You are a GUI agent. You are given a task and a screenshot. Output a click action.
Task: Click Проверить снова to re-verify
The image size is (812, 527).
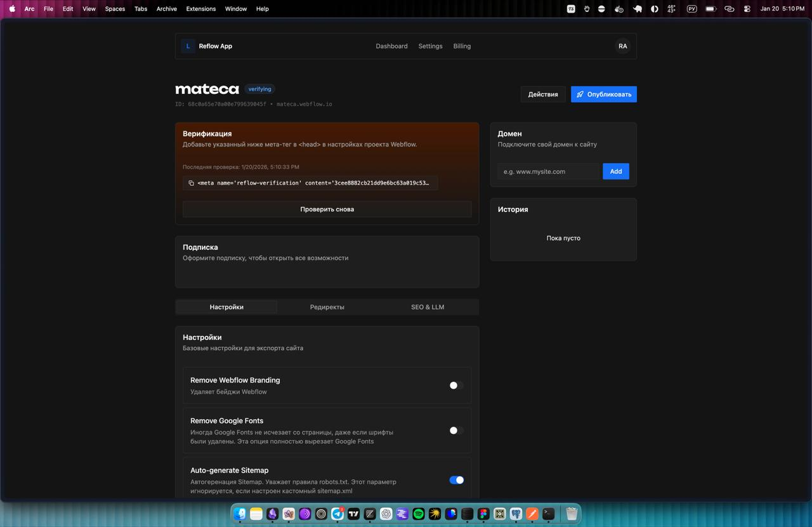point(327,209)
